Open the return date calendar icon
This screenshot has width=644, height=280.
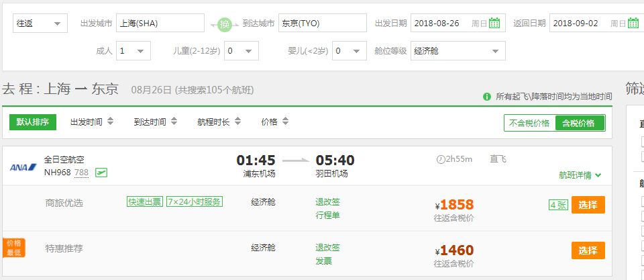pyautogui.click(x=633, y=23)
